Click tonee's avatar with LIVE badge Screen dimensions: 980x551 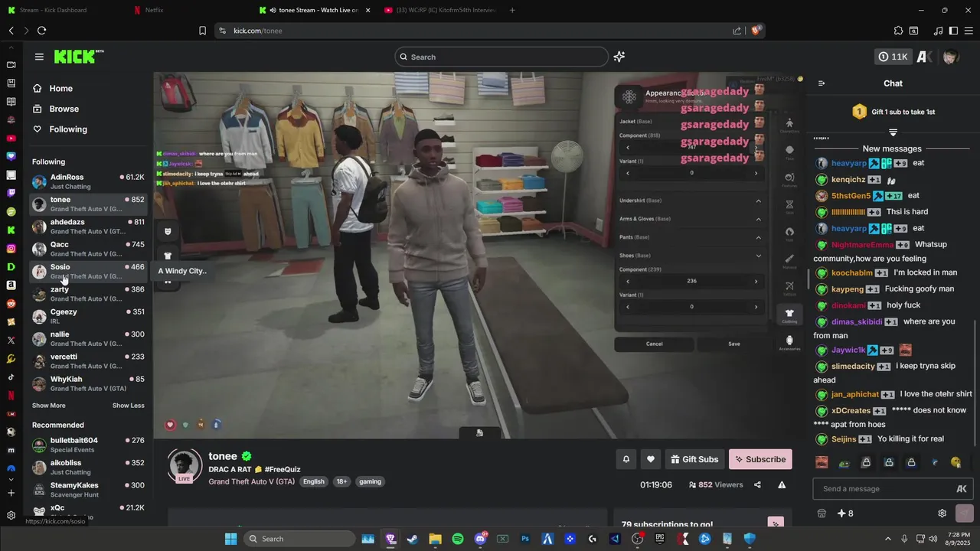(185, 465)
